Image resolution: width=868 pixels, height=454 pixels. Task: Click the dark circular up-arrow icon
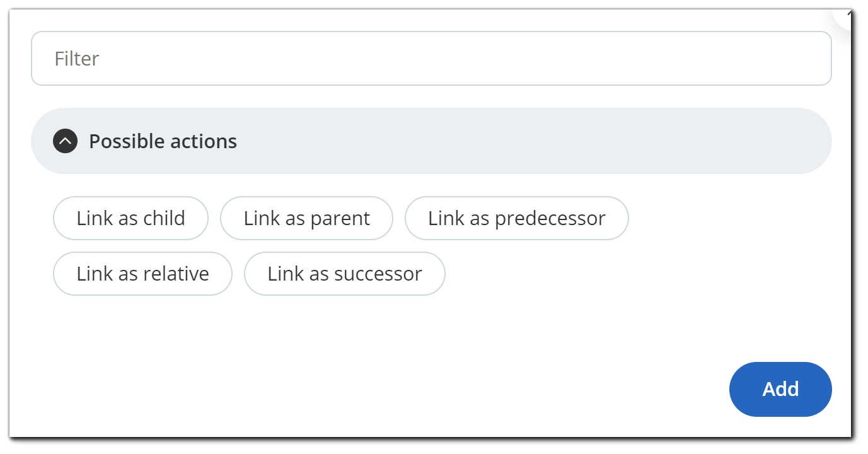click(x=66, y=141)
